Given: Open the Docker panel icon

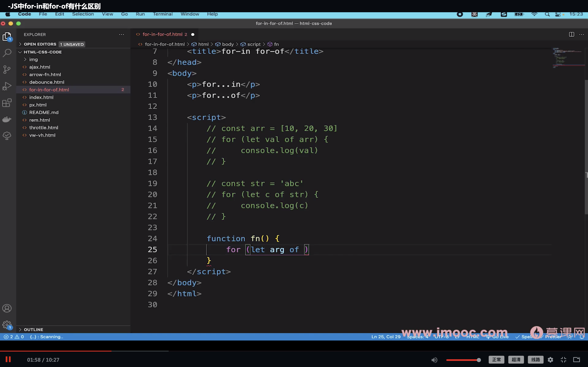Looking at the screenshot, I should 7,119.
